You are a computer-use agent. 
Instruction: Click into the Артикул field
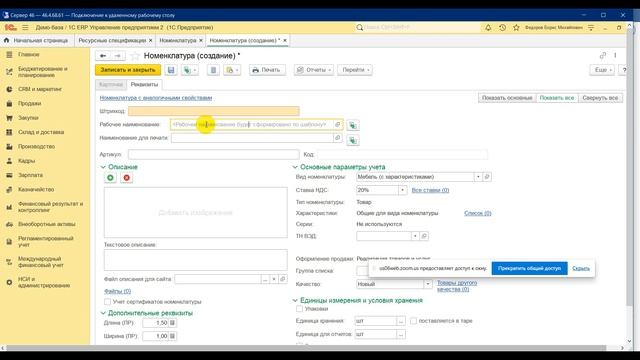pyautogui.click(x=213, y=155)
